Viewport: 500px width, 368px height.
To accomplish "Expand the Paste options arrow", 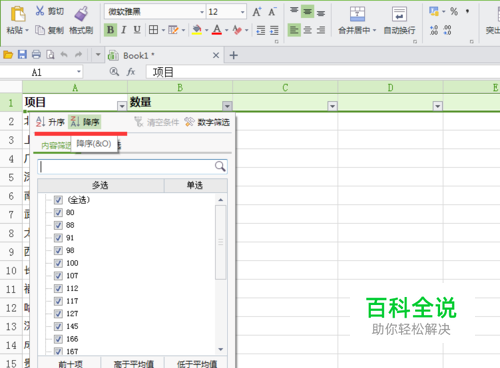I will coord(27,30).
